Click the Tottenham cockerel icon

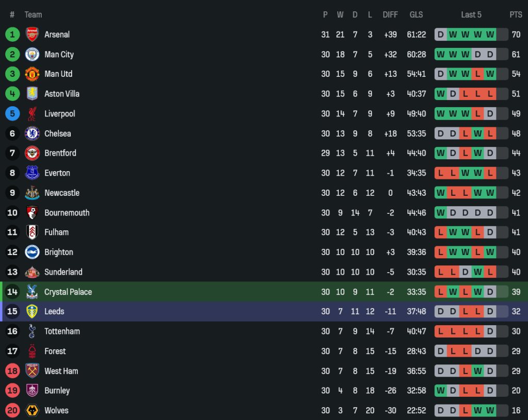pos(32,331)
